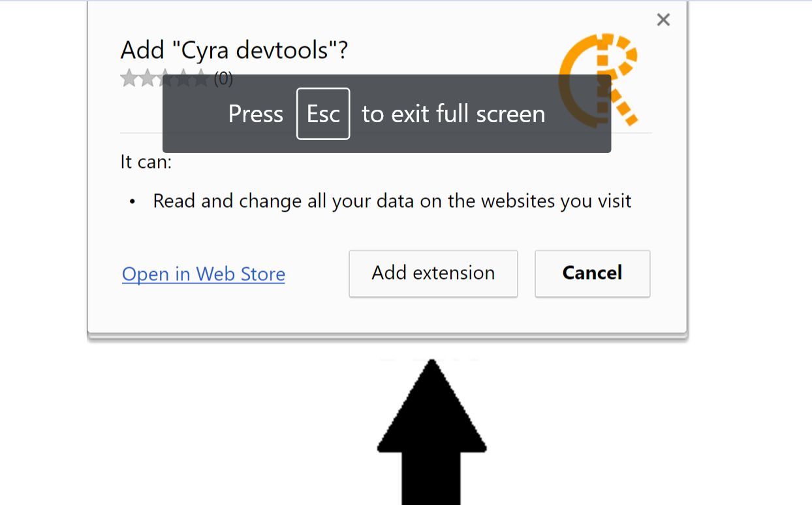Click the fifth rating star

[x=201, y=71]
